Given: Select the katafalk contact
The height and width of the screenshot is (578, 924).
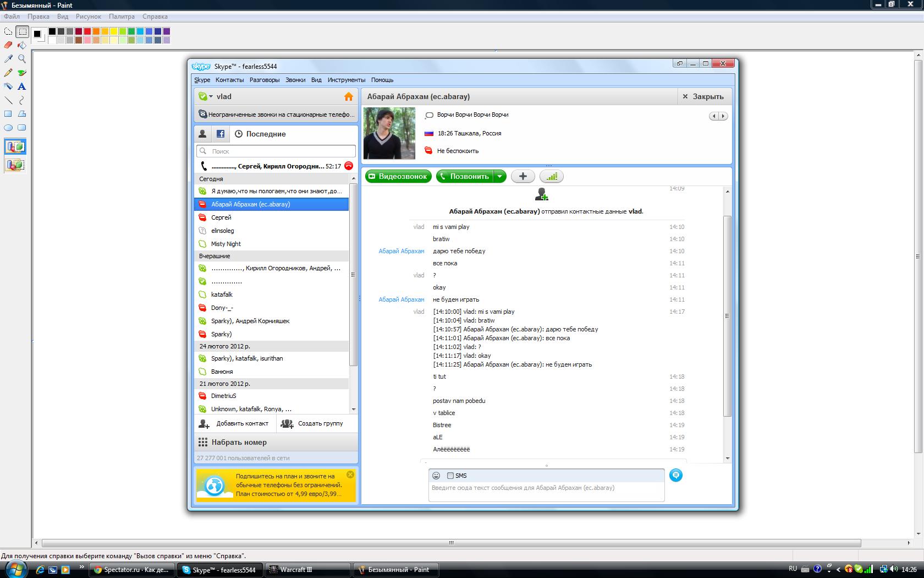Looking at the screenshot, I should tap(272, 295).
